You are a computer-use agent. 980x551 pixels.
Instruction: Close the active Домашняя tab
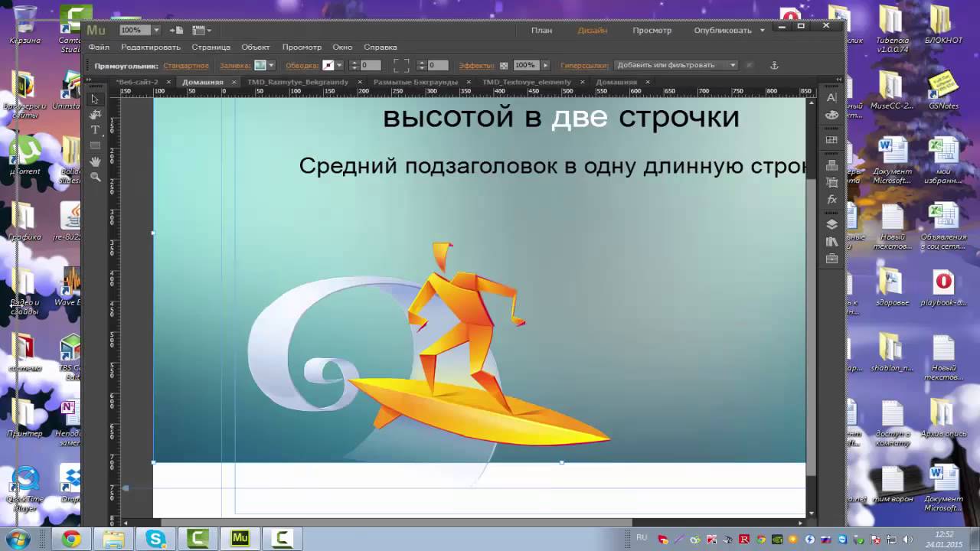pos(234,82)
